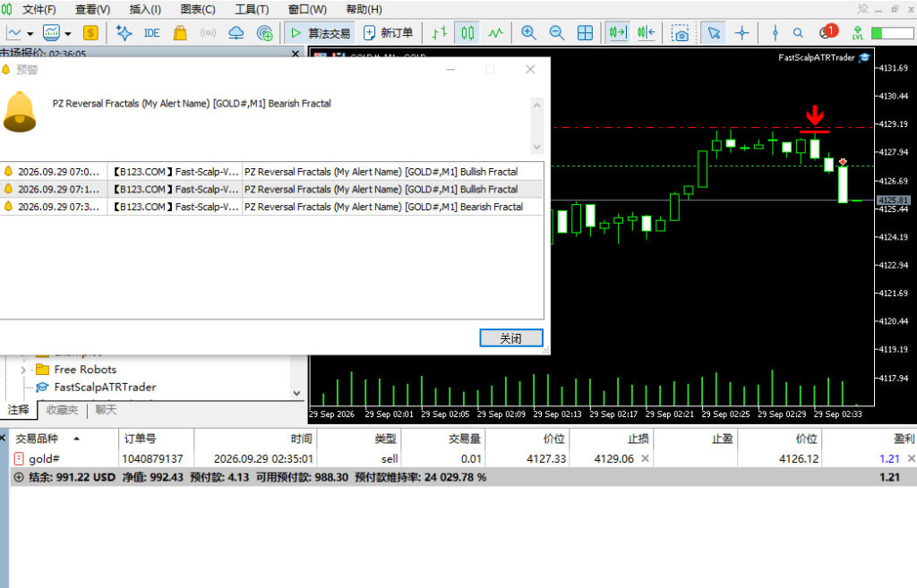Open the chart type dropdown arrow

(x=30, y=34)
